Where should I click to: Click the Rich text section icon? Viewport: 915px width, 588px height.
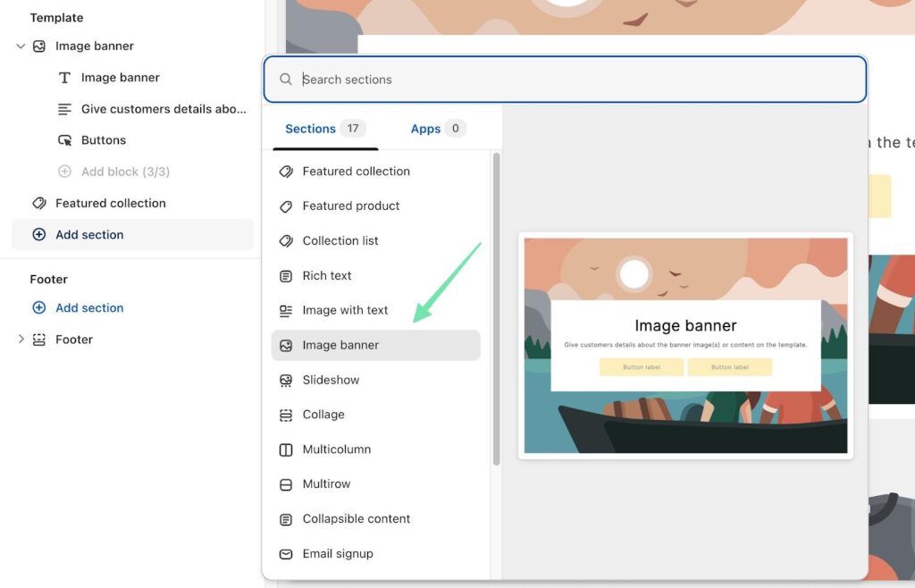click(x=286, y=276)
